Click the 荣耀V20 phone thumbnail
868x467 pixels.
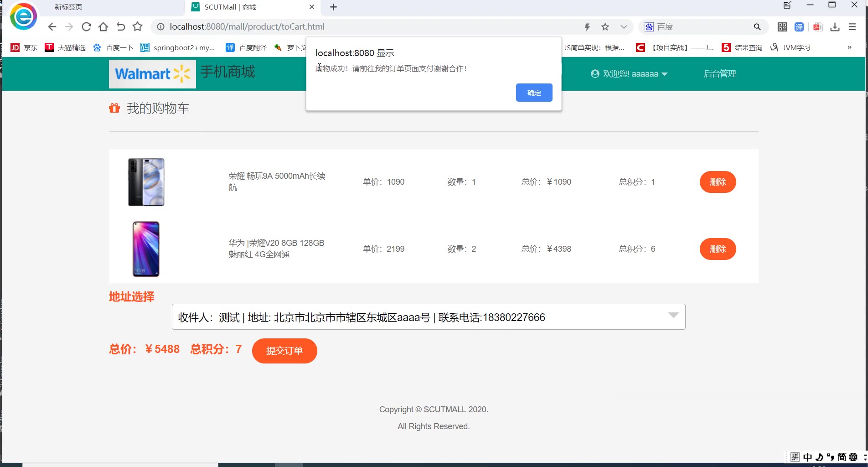click(x=146, y=249)
